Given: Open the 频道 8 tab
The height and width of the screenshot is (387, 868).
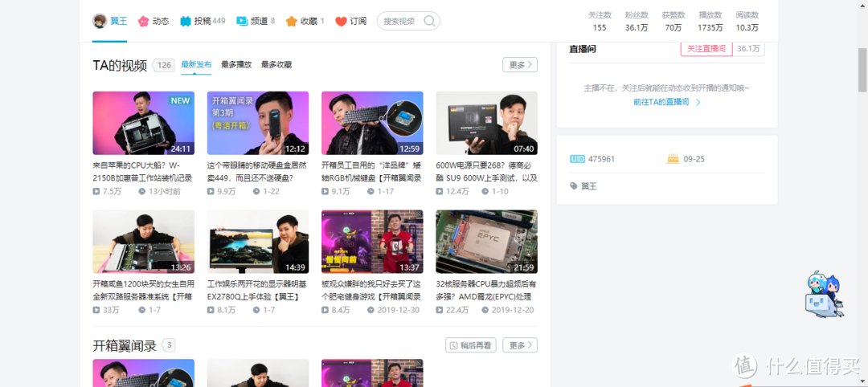Looking at the screenshot, I should pos(256,21).
